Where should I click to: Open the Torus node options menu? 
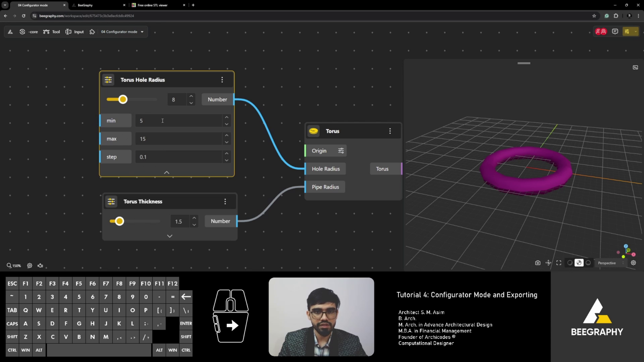(x=390, y=131)
